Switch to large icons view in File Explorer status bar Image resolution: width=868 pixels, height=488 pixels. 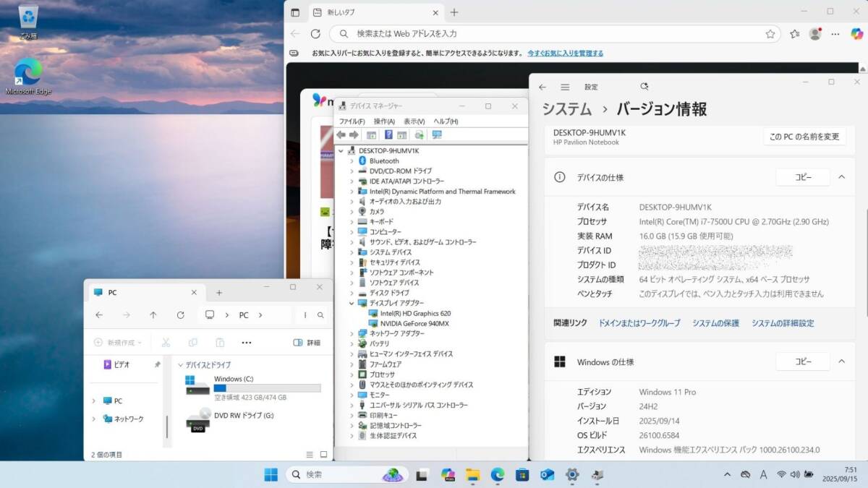324,455
